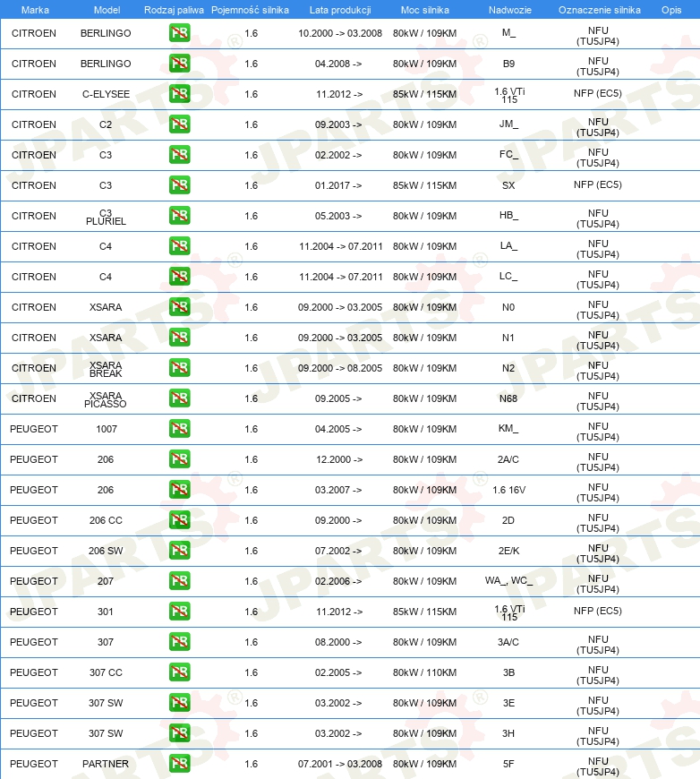
Task: Click the fuel icon in the 206 1.6 16V row
Action: pyautogui.click(x=179, y=490)
